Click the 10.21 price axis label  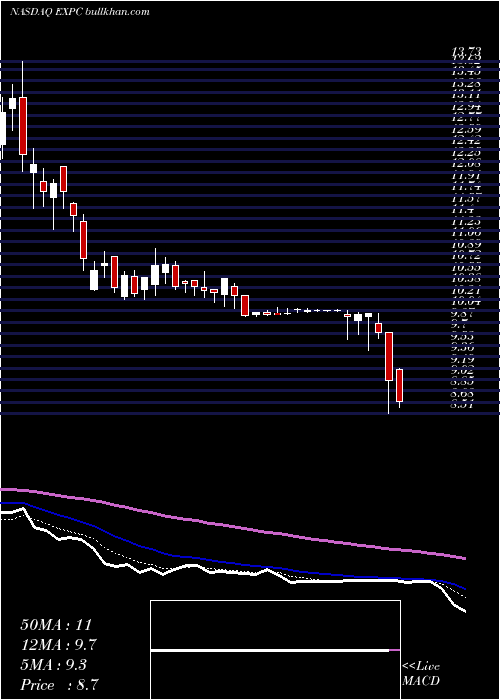pos(467,290)
